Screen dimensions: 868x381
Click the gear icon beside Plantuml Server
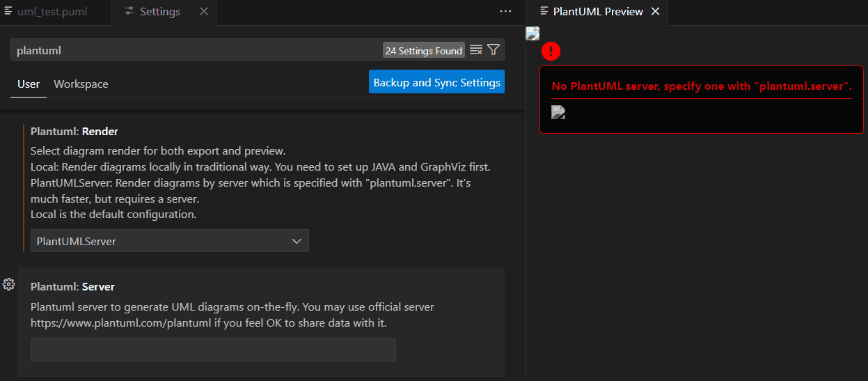tap(9, 284)
